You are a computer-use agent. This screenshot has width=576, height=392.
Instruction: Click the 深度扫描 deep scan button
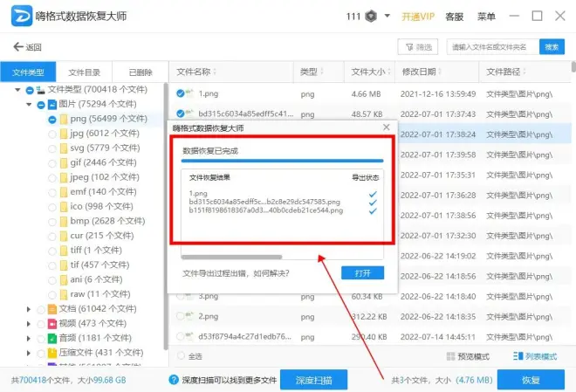click(313, 380)
